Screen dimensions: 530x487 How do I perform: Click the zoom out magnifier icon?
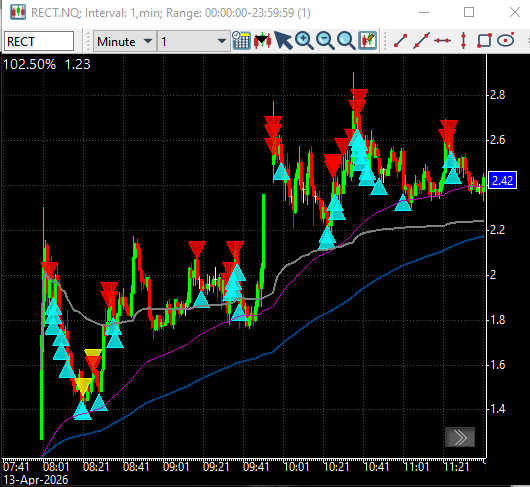point(325,41)
